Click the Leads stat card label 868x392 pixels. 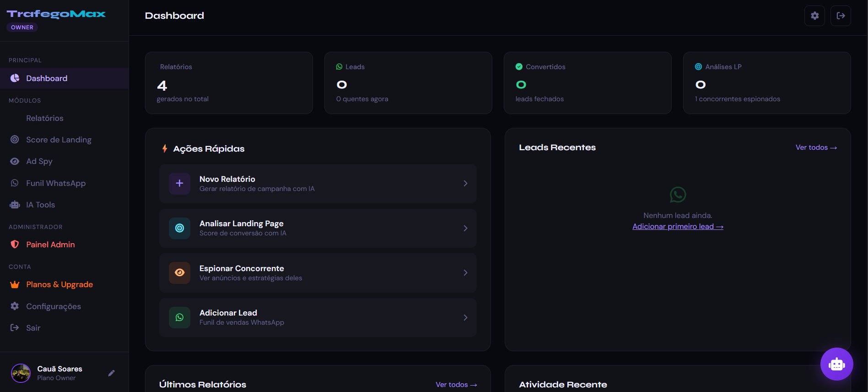355,66
